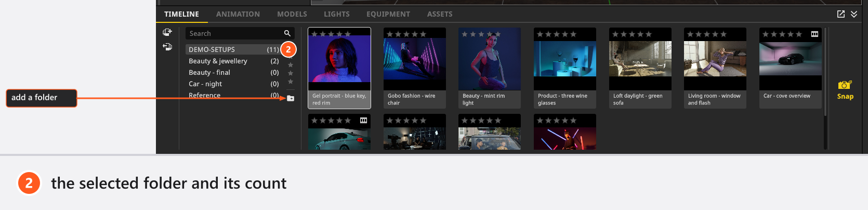Click the star filter beside Car - night row
868x210 pixels.
click(x=291, y=82)
